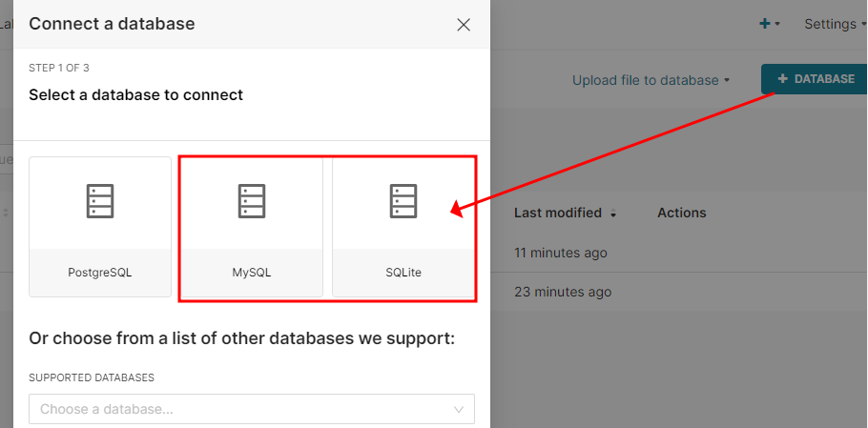Click the PostgreSQL server icon
868x428 pixels.
point(100,201)
